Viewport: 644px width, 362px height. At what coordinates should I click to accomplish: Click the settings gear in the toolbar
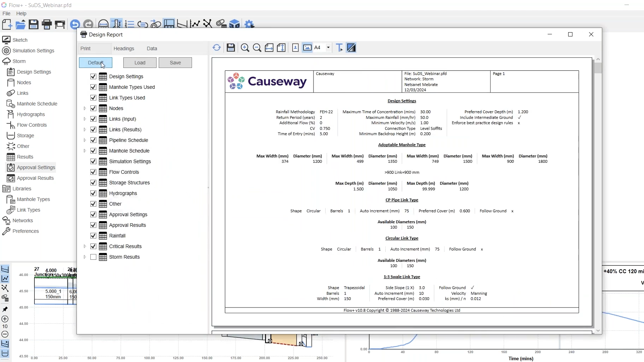coord(249,24)
